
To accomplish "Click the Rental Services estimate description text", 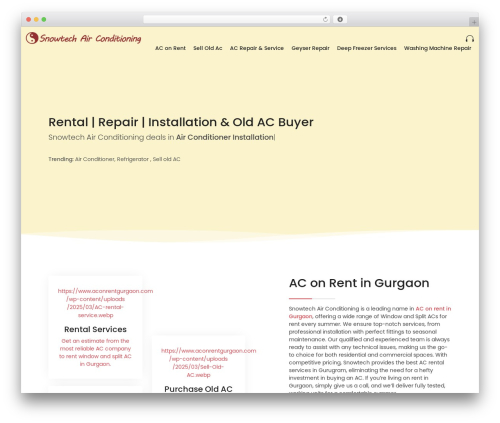I will pos(95,352).
